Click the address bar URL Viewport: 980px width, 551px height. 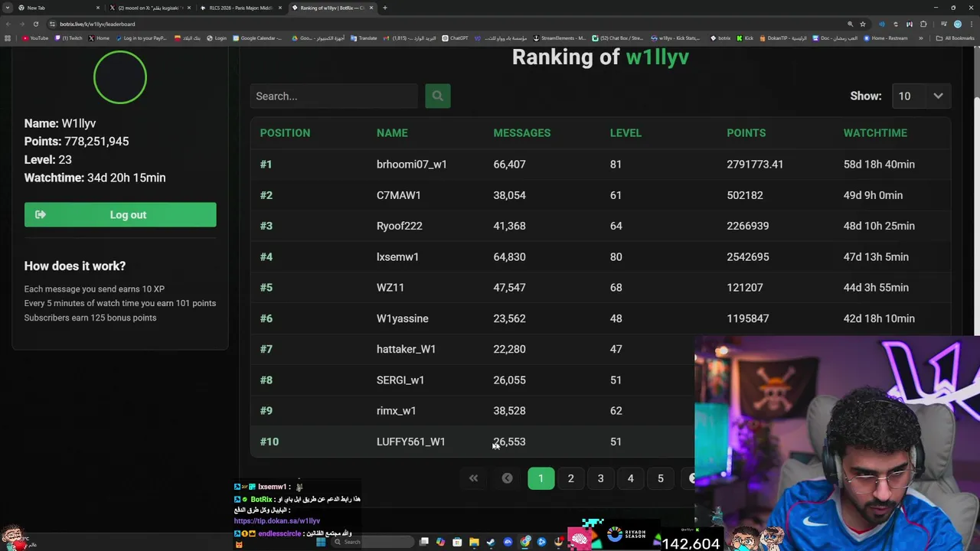(97, 24)
